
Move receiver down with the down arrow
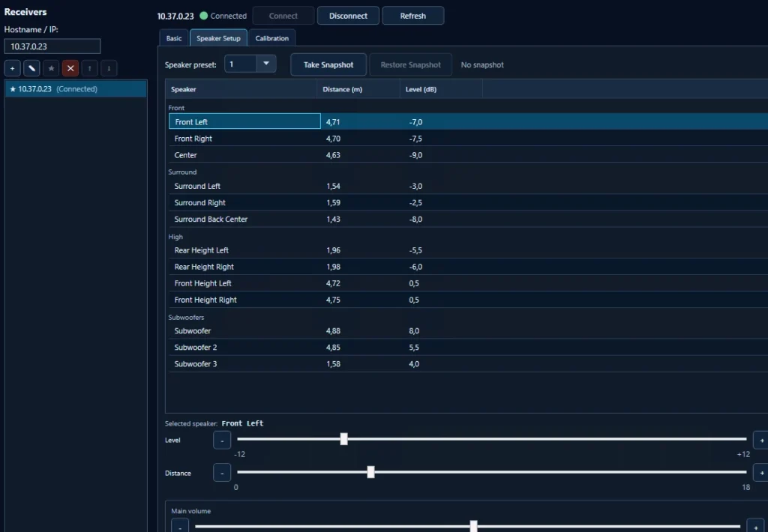pyautogui.click(x=109, y=68)
